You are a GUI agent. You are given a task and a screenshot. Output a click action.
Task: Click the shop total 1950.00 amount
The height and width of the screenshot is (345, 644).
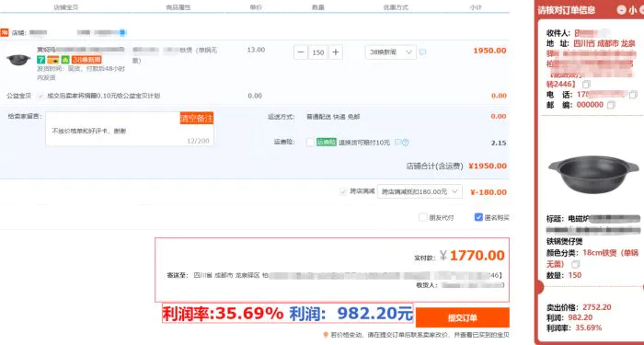click(x=488, y=166)
